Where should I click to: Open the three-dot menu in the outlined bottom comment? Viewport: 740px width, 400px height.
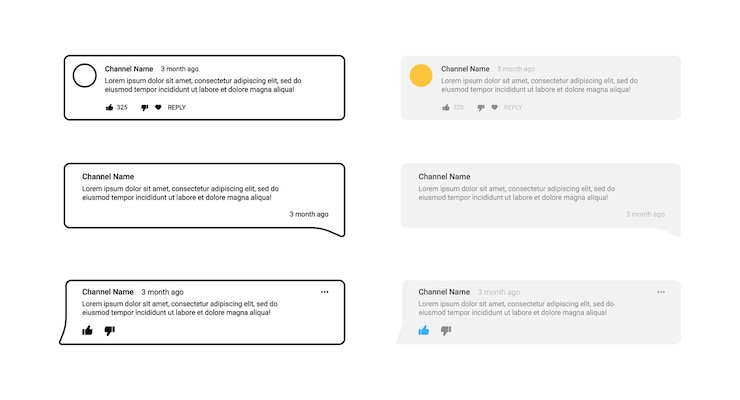325,292
